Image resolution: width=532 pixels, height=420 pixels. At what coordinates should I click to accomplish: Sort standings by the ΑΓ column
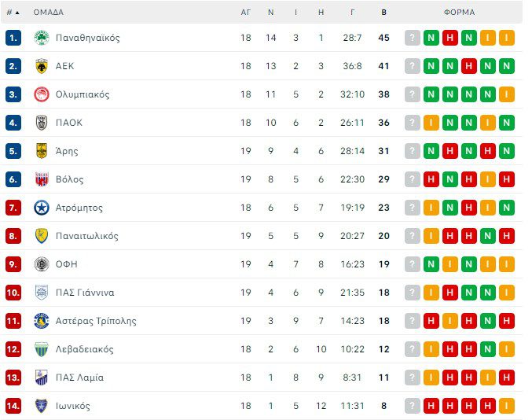click(x=246, y=13)
